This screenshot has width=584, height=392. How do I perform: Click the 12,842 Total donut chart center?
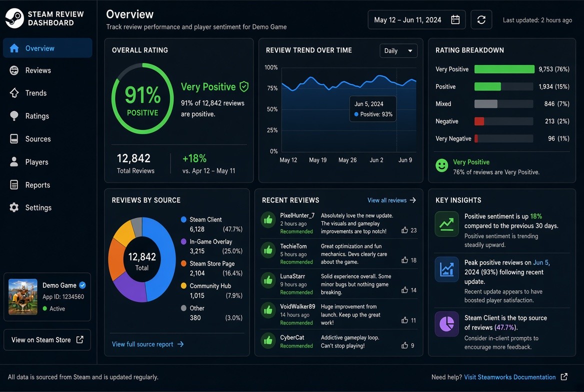(142, 261)
